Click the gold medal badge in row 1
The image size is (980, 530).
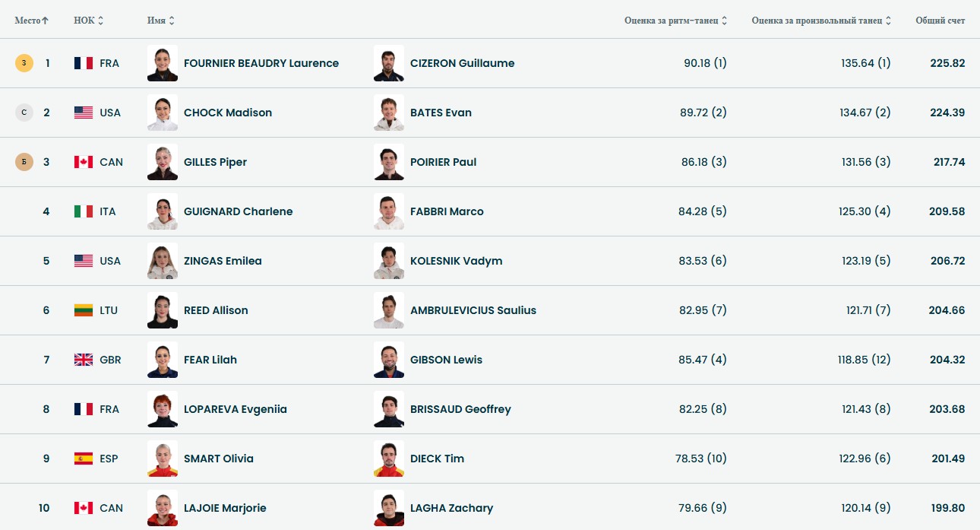24,63
